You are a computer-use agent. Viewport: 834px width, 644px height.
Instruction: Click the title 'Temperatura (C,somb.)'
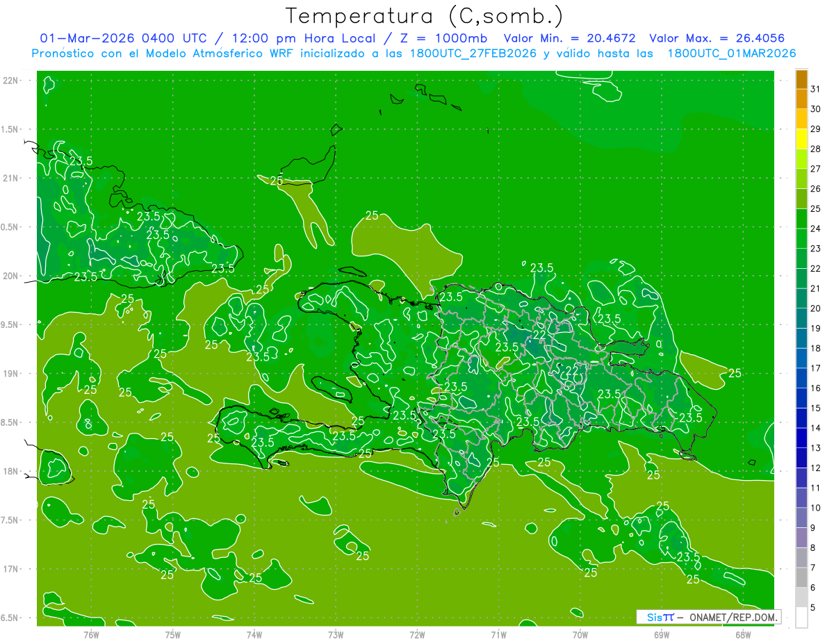point(425,16)
